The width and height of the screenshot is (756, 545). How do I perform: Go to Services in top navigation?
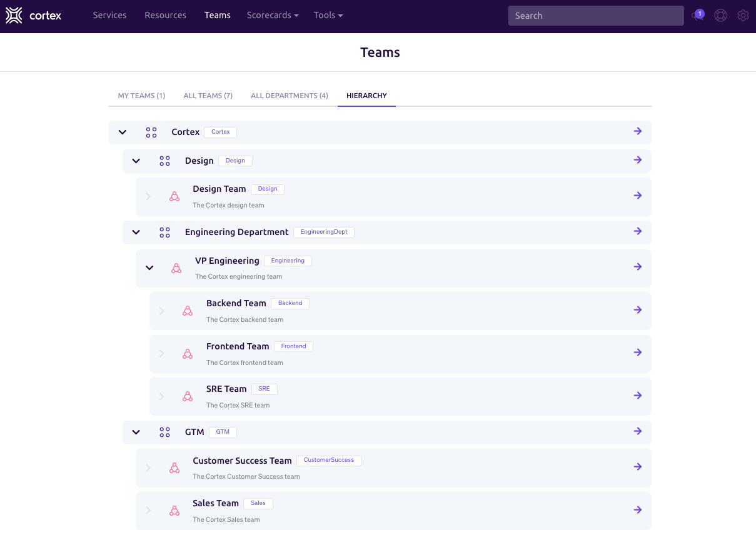(109, 15)
